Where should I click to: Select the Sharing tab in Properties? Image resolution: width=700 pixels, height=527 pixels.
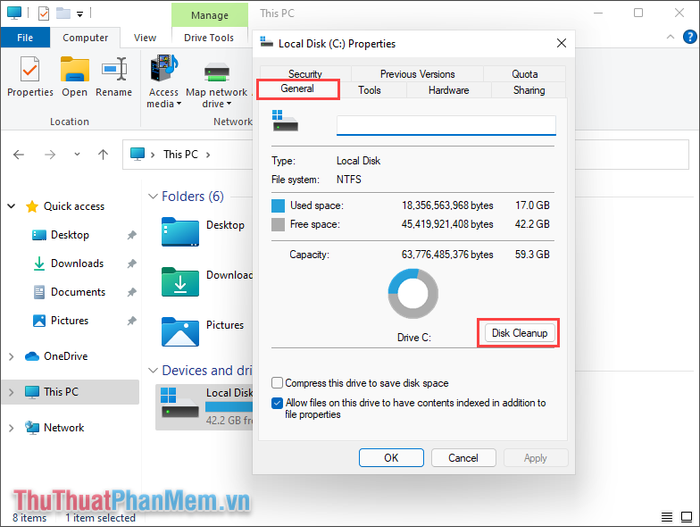[529, 90]
